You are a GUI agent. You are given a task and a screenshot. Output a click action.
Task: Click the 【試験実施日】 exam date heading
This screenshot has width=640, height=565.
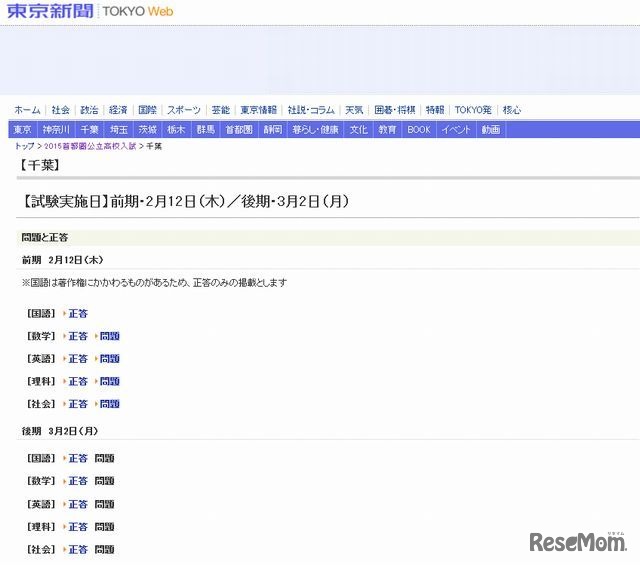(x=185, y=201)
